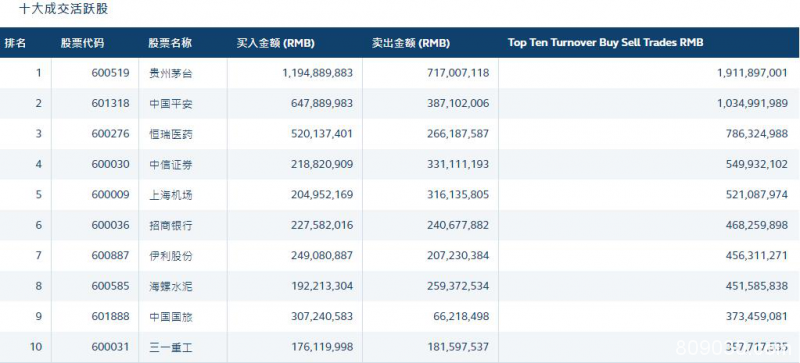Select stock code 600031
Viewport: 800px width, 363px height.
[x=111, y=347]
